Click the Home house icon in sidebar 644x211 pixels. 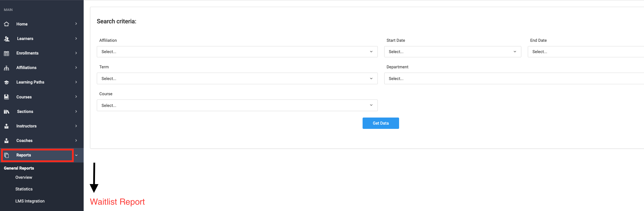tap(6, 24)
